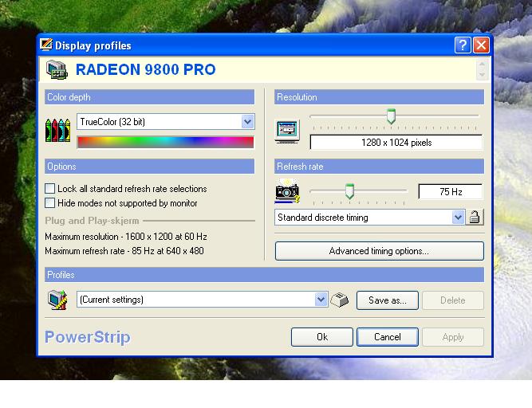
Task: Click the Cancel button
Action: coord(388,337)
